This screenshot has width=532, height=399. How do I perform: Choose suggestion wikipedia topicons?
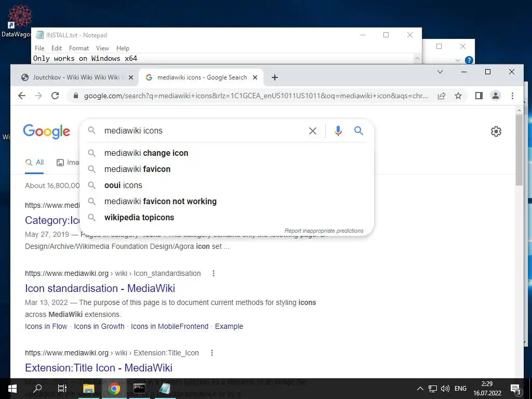coord(227,218)
